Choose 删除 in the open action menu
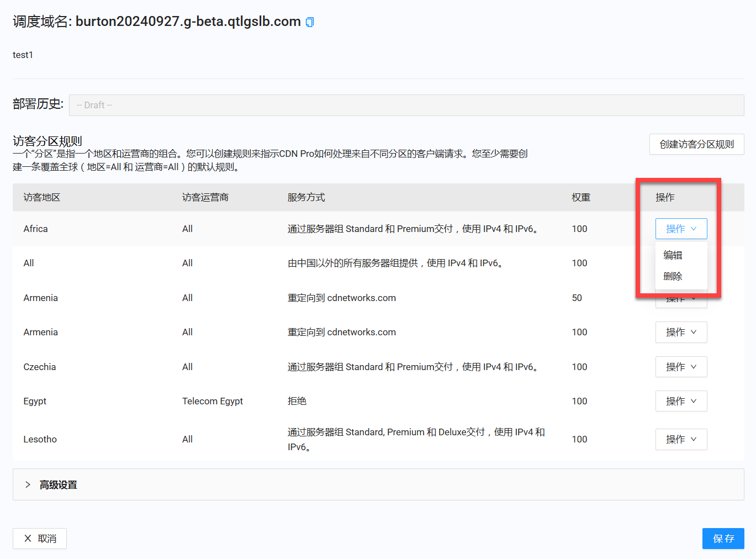Viewport: 756px width, 559px height. (x=673, y=276)
